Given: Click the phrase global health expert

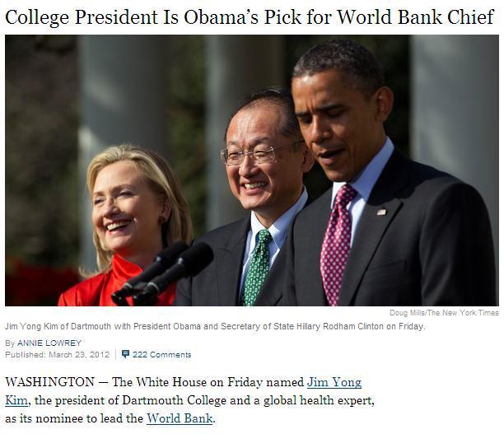Looking at the screenshot, I should [319, 400].
